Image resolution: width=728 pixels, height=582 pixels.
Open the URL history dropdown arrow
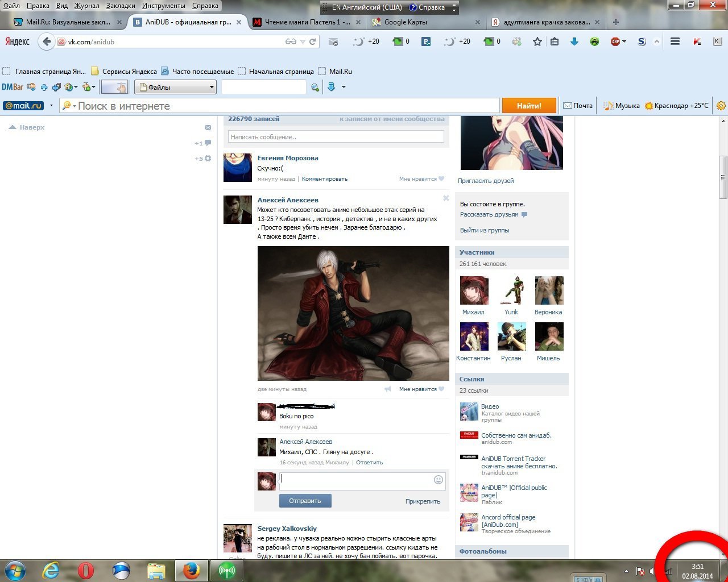click(x=303, y=41)
